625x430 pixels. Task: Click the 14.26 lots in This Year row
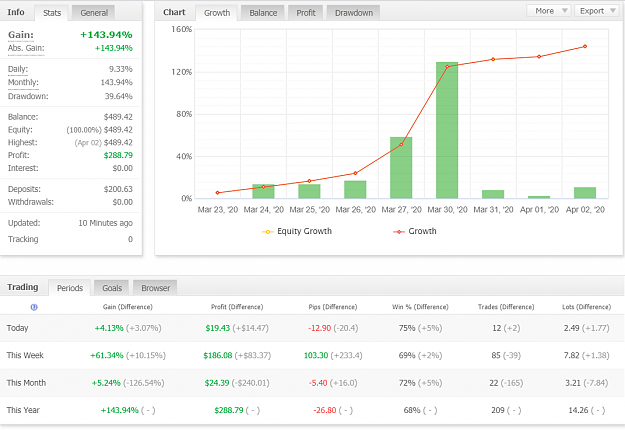(x=578, y=410)
